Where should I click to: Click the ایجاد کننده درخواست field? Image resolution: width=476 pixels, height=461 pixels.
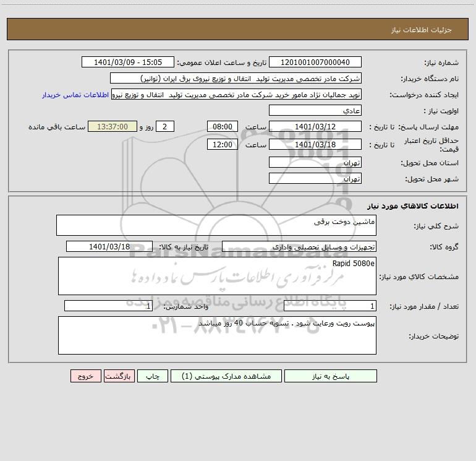[x=237, y=94]
